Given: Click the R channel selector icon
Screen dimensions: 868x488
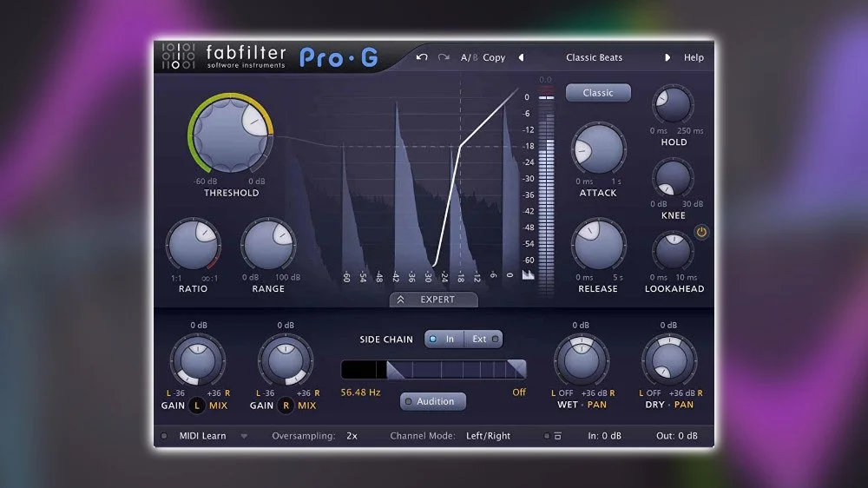Looking at the screenshot, I should click(x=286, y=406).
